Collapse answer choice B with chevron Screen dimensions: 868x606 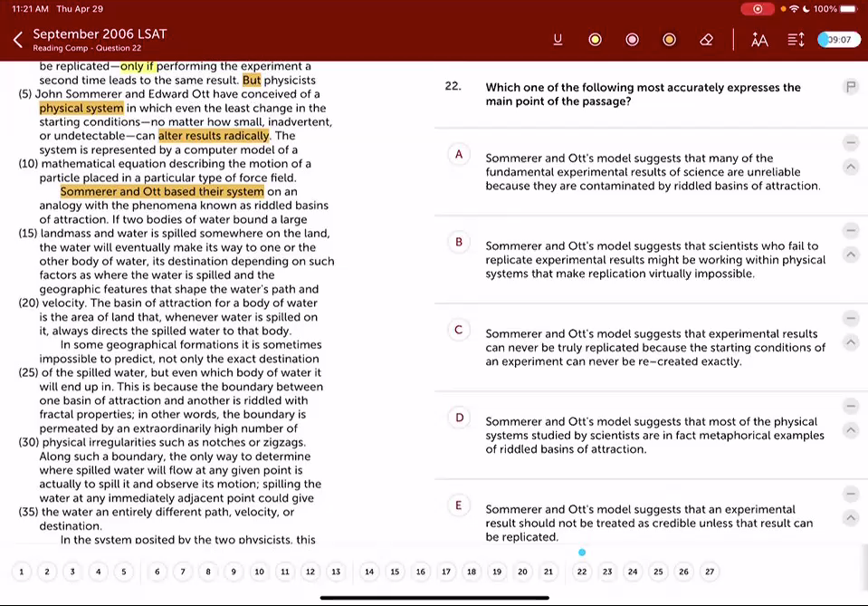point(850,255)
